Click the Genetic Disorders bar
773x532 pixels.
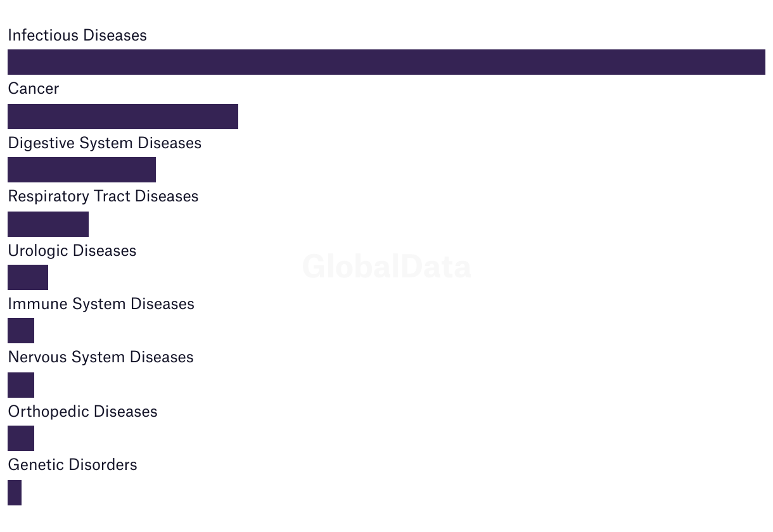15,493
